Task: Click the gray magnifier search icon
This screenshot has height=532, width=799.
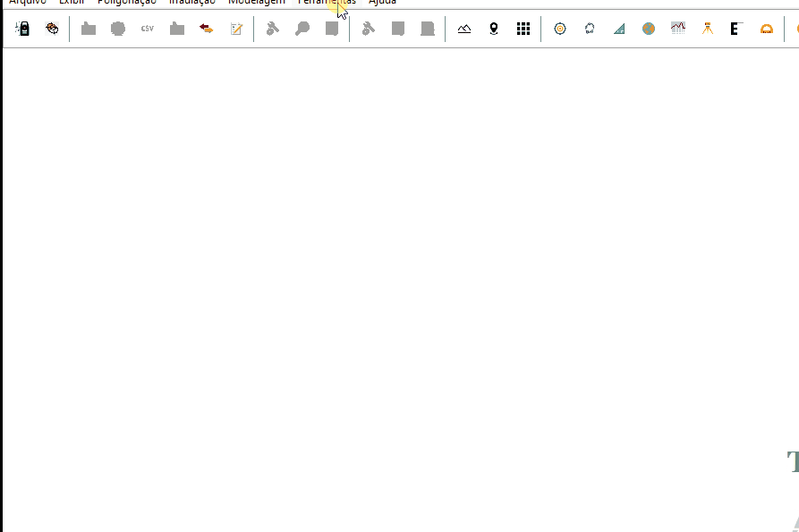Action: pos(302,29)
